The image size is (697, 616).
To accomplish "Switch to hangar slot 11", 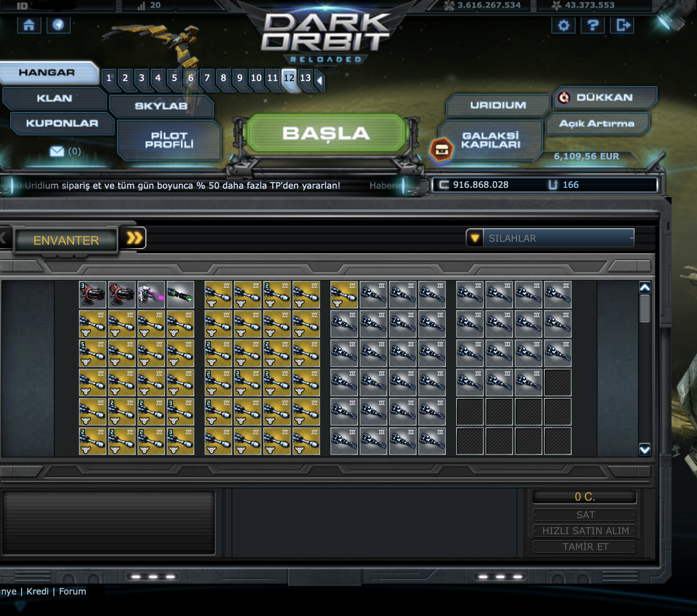I will [273, 78].
